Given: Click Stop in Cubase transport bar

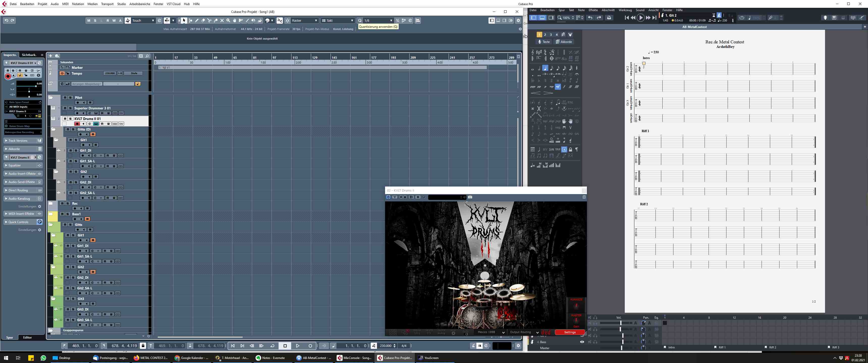Looking at the screenshot, I should (285, 346).
